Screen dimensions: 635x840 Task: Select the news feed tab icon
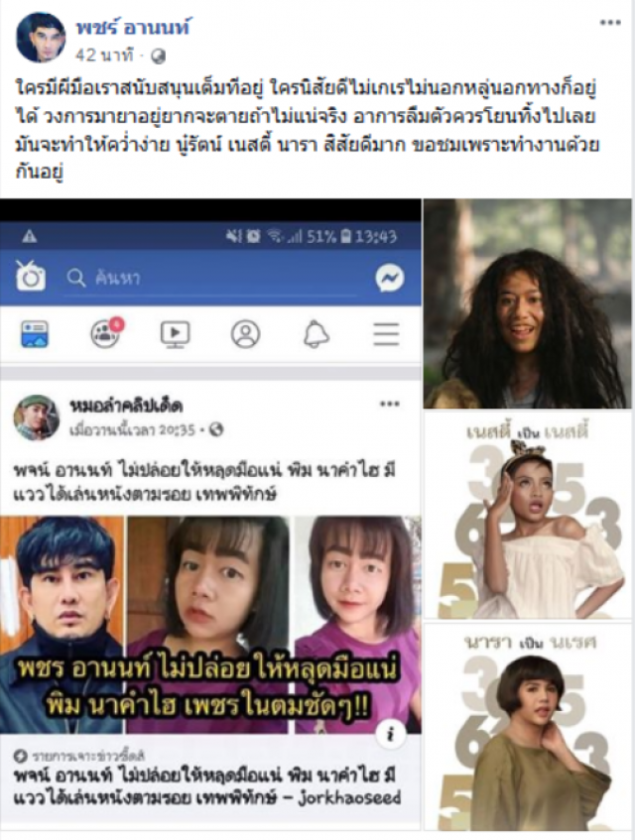[x=35, y=334]
